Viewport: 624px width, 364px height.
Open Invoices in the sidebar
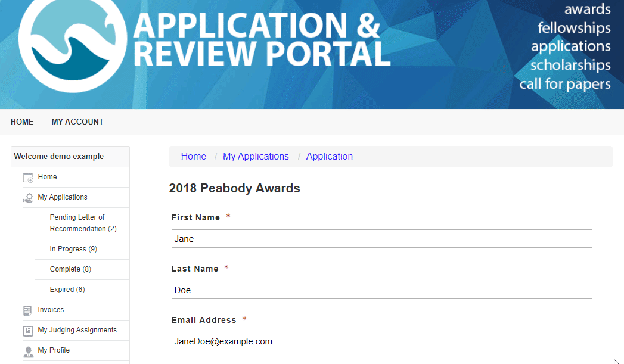pyautogui.click(x=51, y=310)
